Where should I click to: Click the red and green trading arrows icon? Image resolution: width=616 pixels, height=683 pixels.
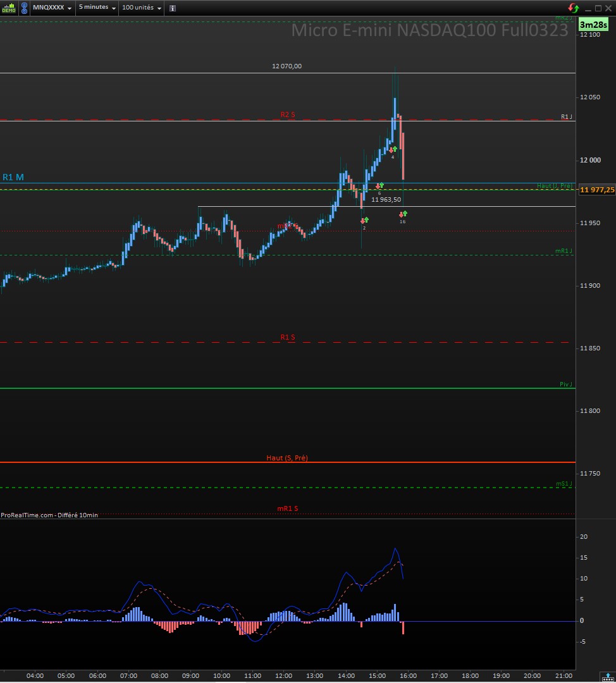[574, 8]
